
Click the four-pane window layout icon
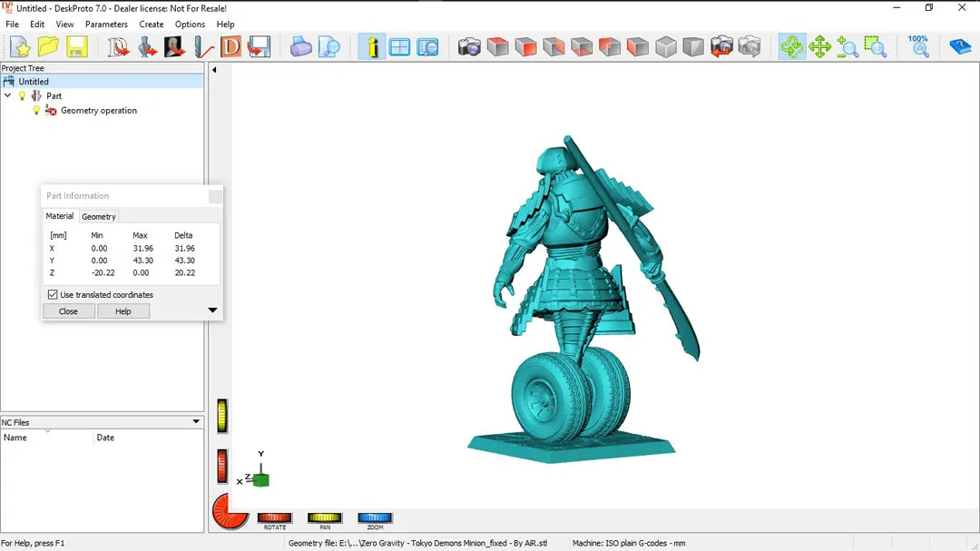399,47
